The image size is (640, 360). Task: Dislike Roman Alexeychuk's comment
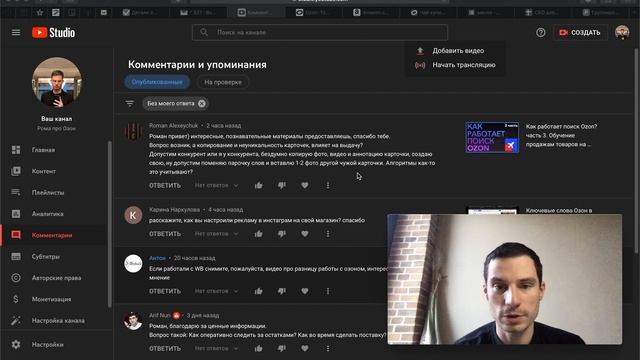point(282,186)
